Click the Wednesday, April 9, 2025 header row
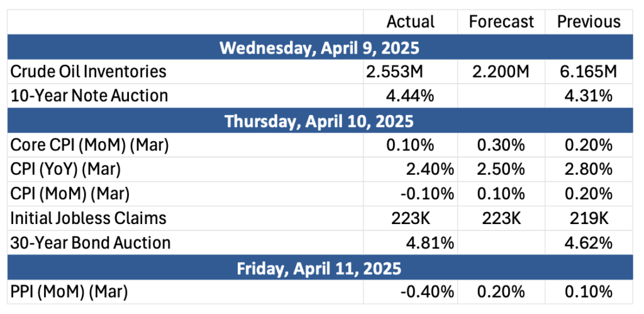Screen dimensions: 644x314 (x=320, y=47)
